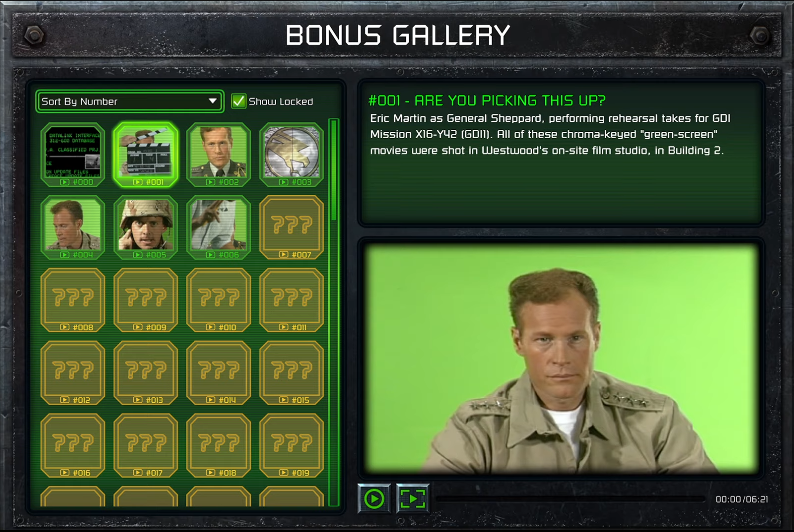The image size is (794, 532).
Task: Uncheck the Show Locked checkbox
Action: 239,101
